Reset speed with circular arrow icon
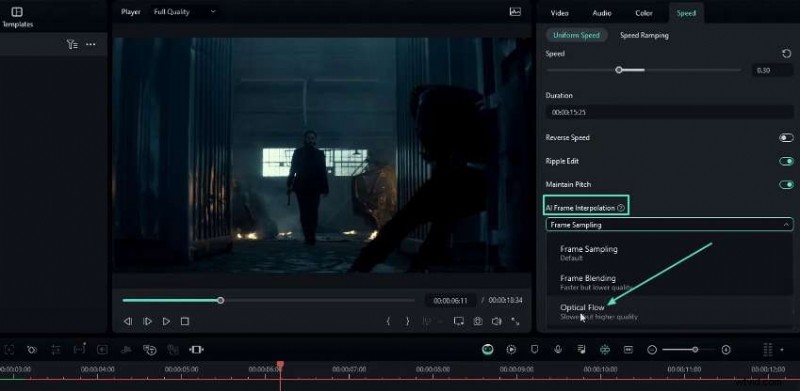This screenshot has width=800, height=391. [786, 54]
